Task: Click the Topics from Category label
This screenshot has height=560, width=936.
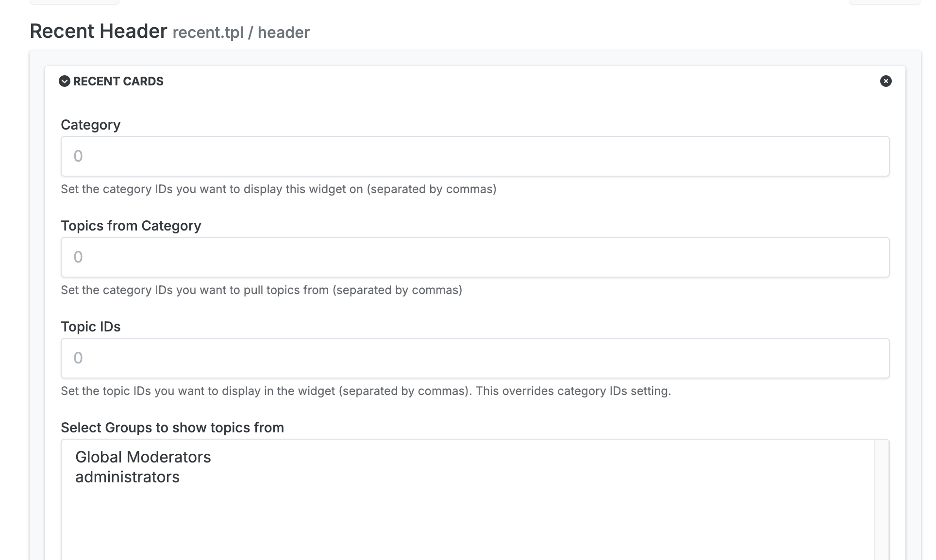Action: click(131, 226)
